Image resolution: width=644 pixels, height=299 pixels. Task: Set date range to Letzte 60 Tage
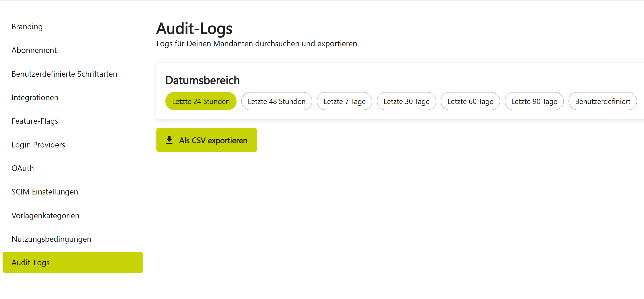pos(470,101)
